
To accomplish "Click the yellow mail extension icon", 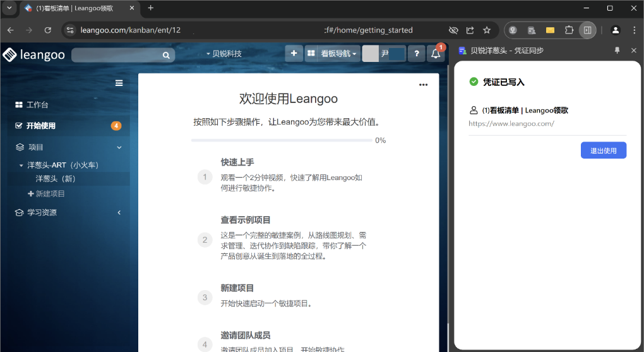I will tap(550, 30).
